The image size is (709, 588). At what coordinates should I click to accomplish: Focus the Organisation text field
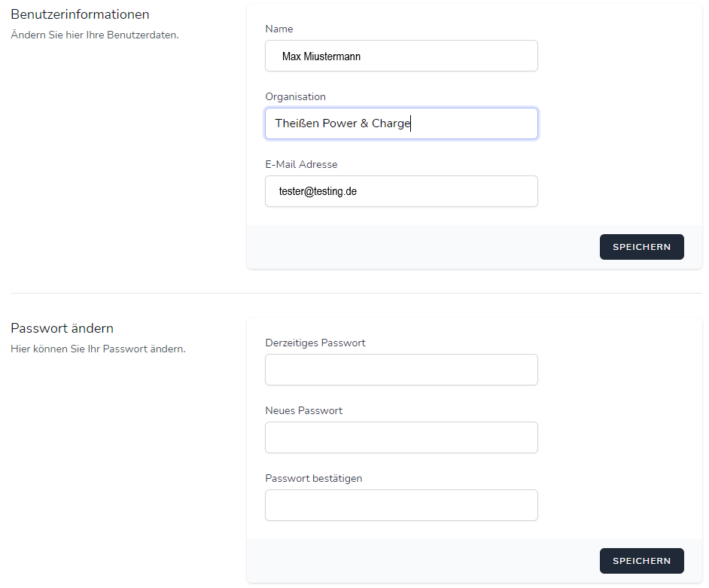401,123
